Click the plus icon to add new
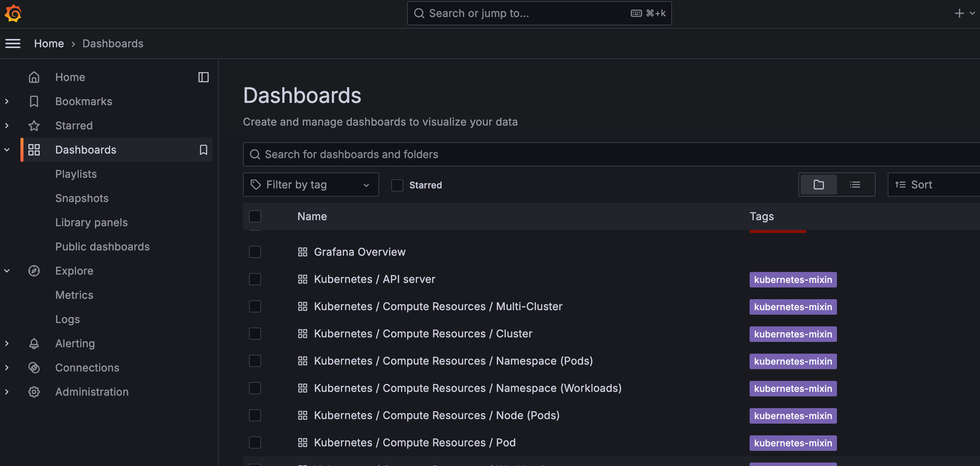 960,13
